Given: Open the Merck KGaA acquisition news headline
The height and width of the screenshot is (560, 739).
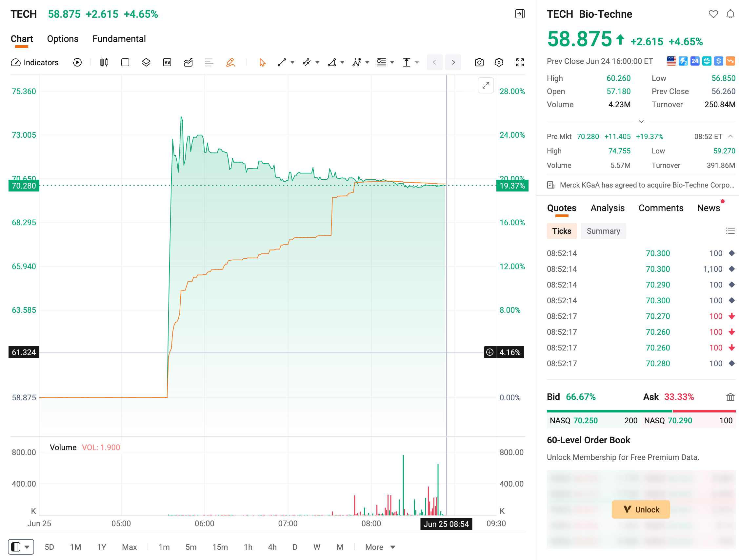Looking at the screenshot, I should tap(641, 185).
